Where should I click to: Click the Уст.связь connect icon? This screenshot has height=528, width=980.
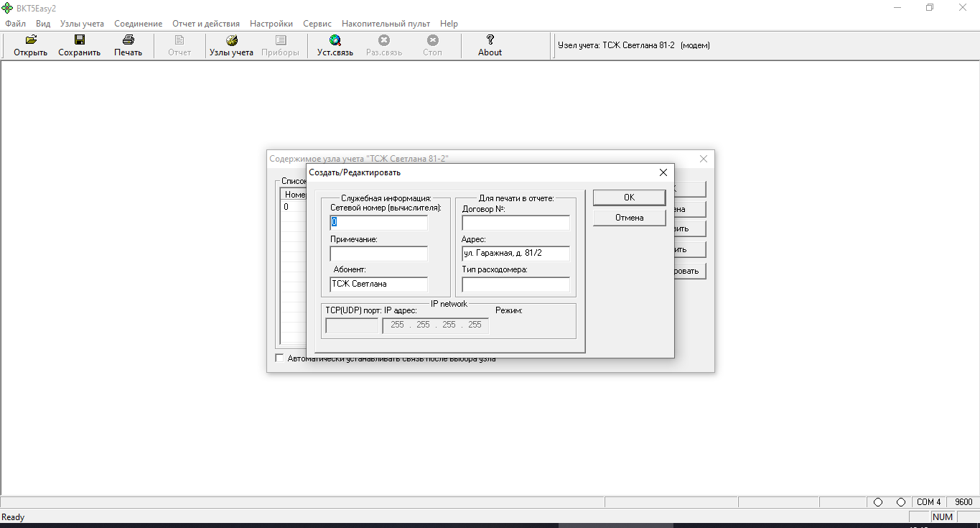point(335,40)
